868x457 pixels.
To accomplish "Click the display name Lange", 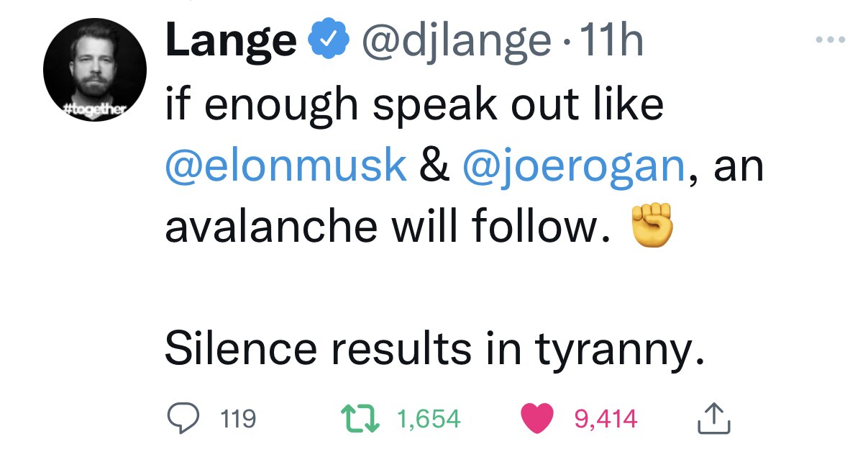I will 230,43.
